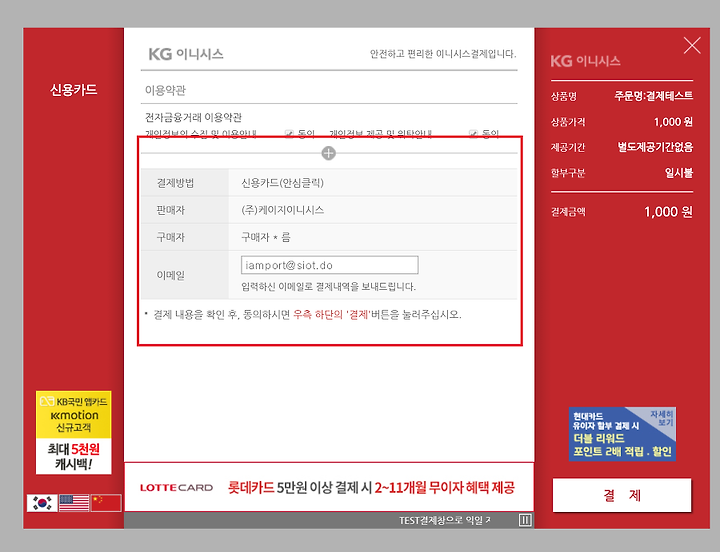Select Korean language flag
Screen dimensions: 720x552
42,503
